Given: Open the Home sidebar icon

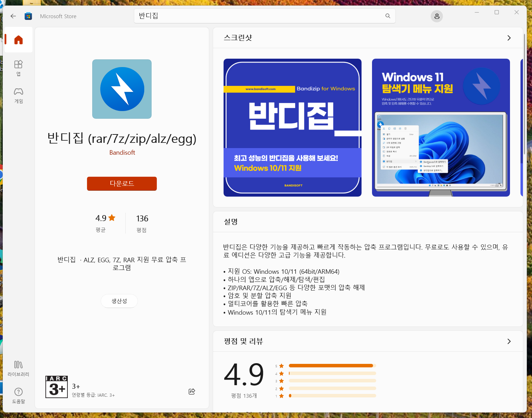Looking at the screenshot, I should pyautogui.click(x=19, y=40).
